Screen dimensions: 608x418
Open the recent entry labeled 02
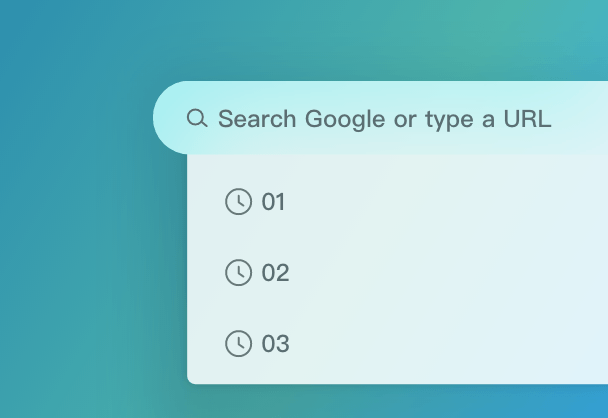coord(275,273)
